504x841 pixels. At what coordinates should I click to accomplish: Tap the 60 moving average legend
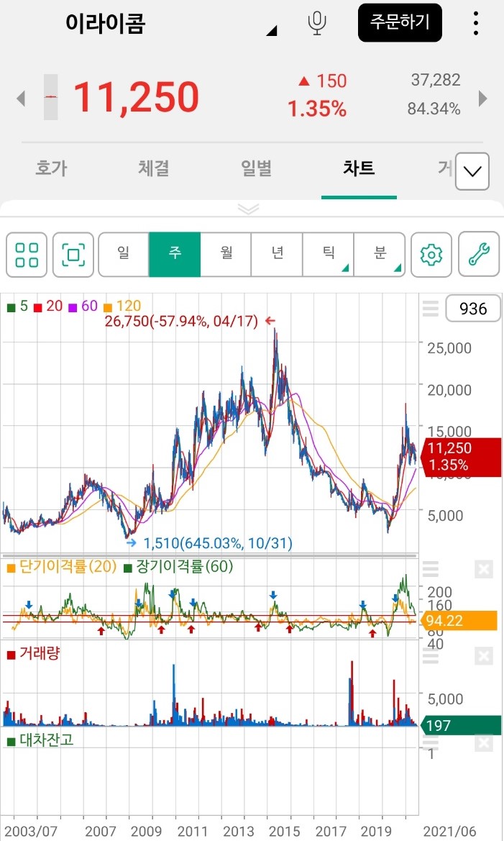click(x=83, y=306)
